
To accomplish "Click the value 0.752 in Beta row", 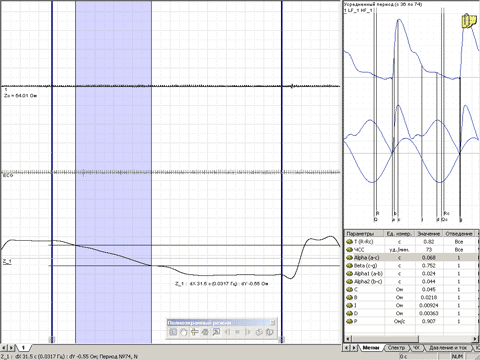I will pos(429,265).
